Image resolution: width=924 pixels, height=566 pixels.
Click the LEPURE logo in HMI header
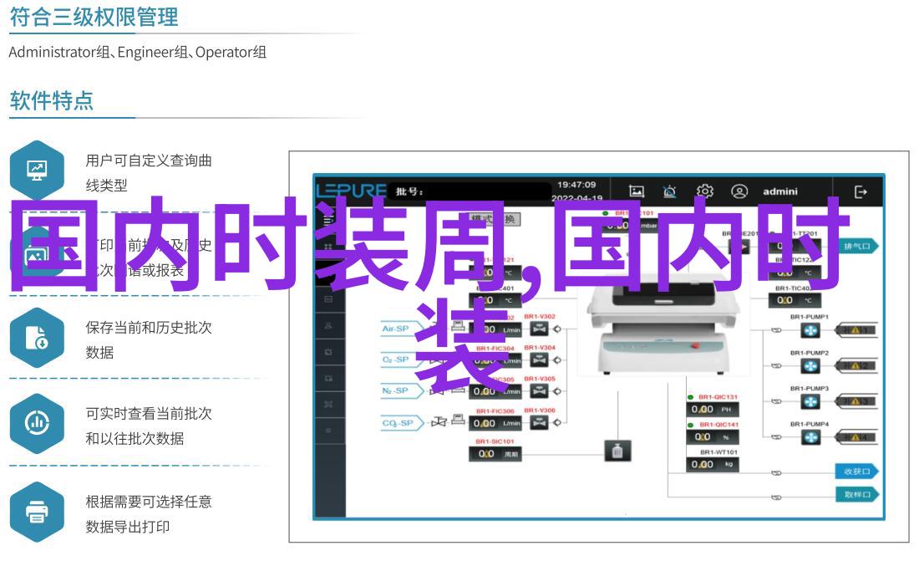coord(351,191)
